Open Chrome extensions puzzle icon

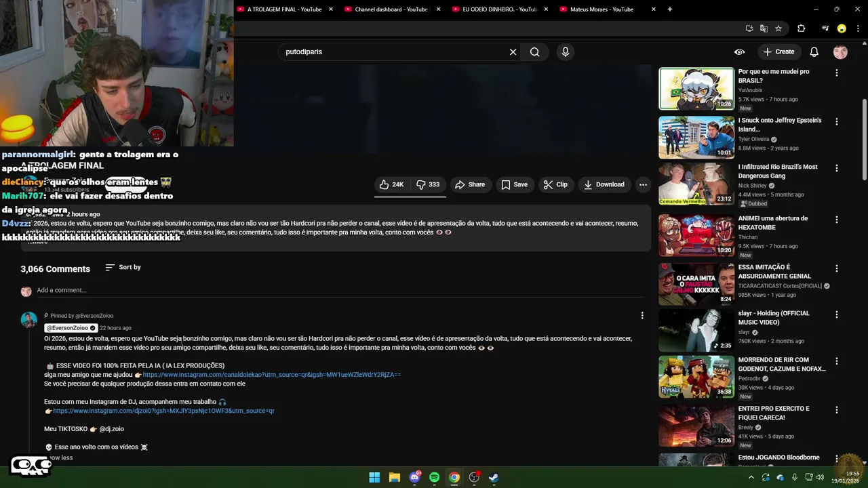point(801,28)
